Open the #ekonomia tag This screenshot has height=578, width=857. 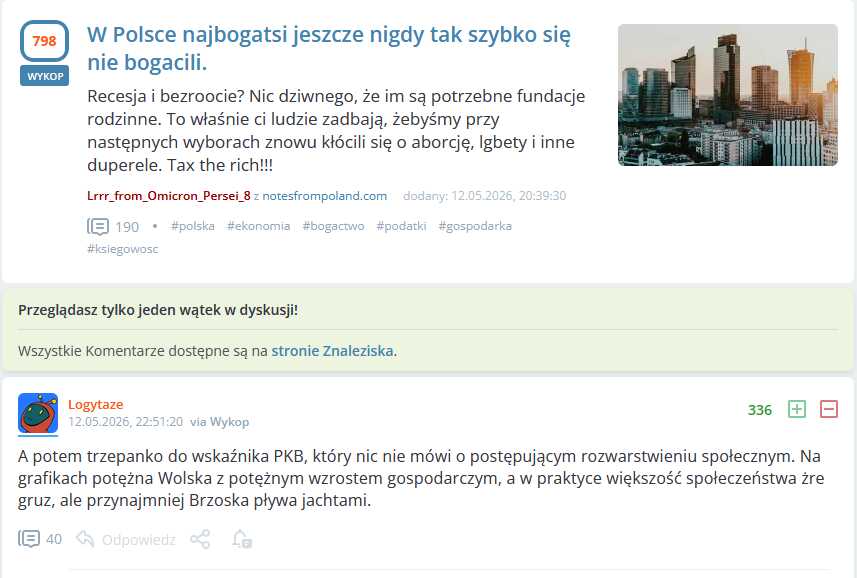[259, 226]
